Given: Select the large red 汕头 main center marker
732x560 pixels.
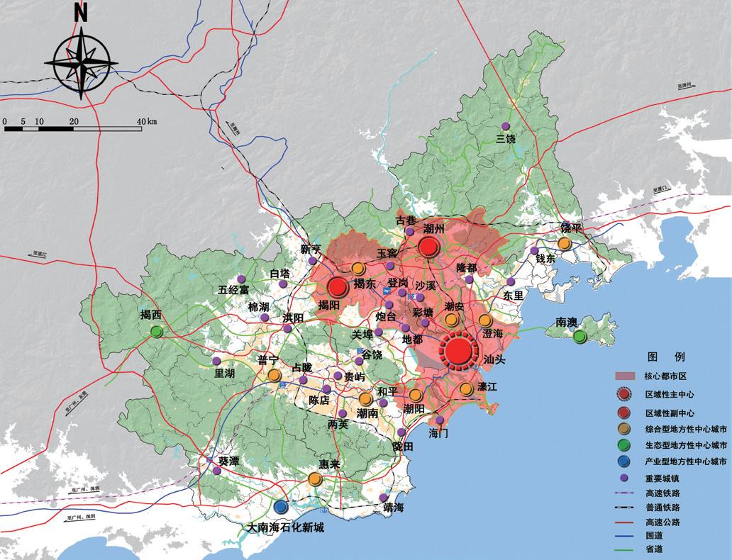Looking at the screenshot, I should [x=458, y=350].
